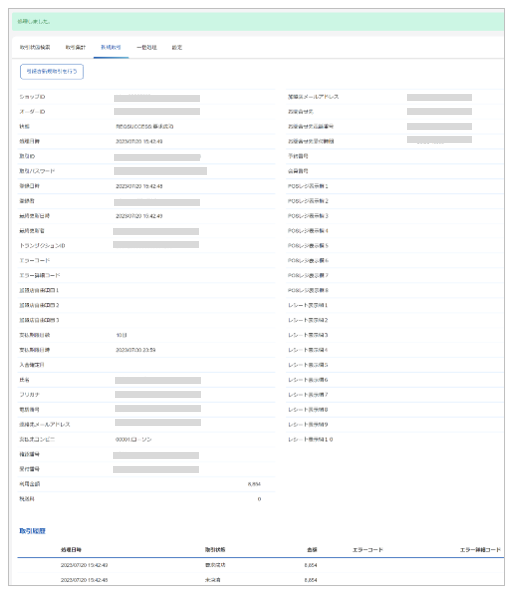Go to the 一括処理 tab
The width and height of the screenshot is (516, 595).
pyautogui.click(x=146, y=47)
